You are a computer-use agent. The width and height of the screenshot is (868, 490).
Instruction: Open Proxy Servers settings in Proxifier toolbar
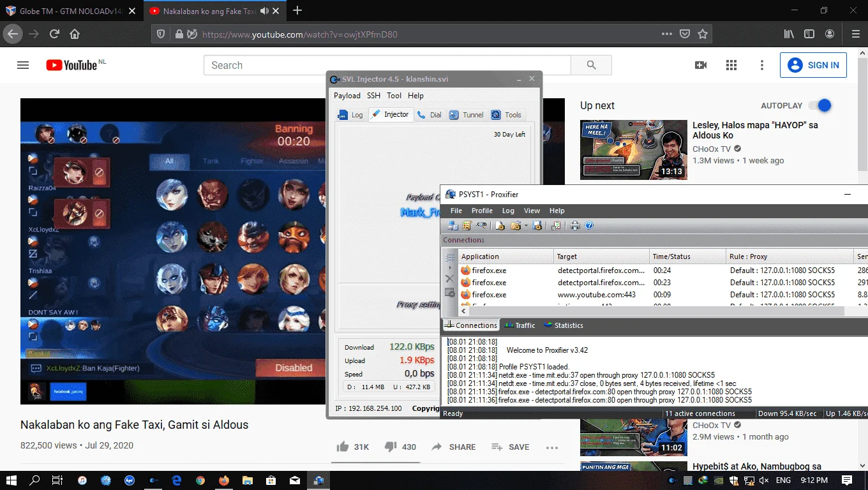click(x=453, y=225)
